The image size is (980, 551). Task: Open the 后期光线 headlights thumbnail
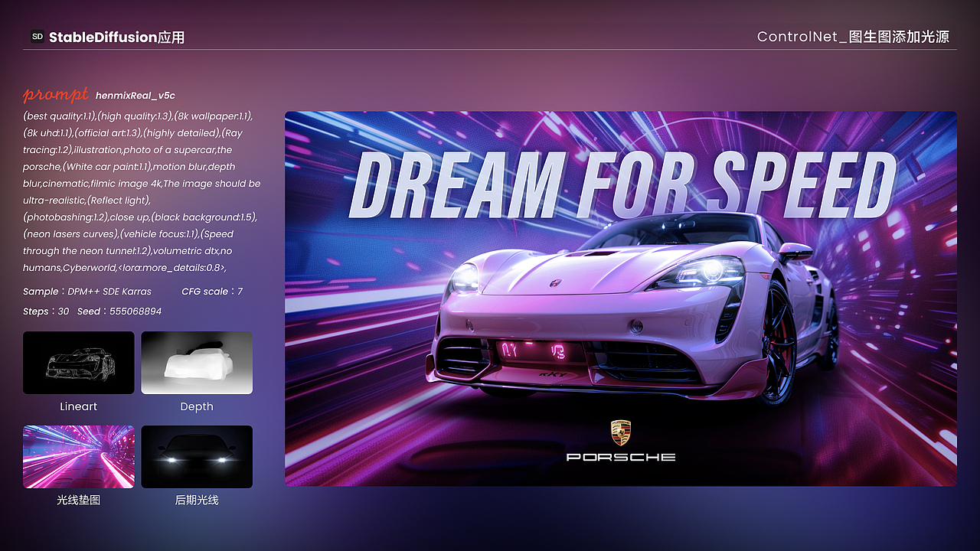click(197, 457)
